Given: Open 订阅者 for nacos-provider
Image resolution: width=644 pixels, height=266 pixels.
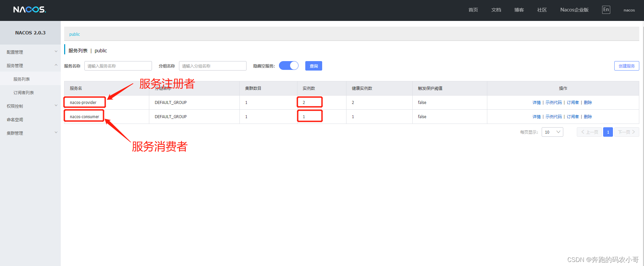Looking at the screenshot, I should point(573,103).
